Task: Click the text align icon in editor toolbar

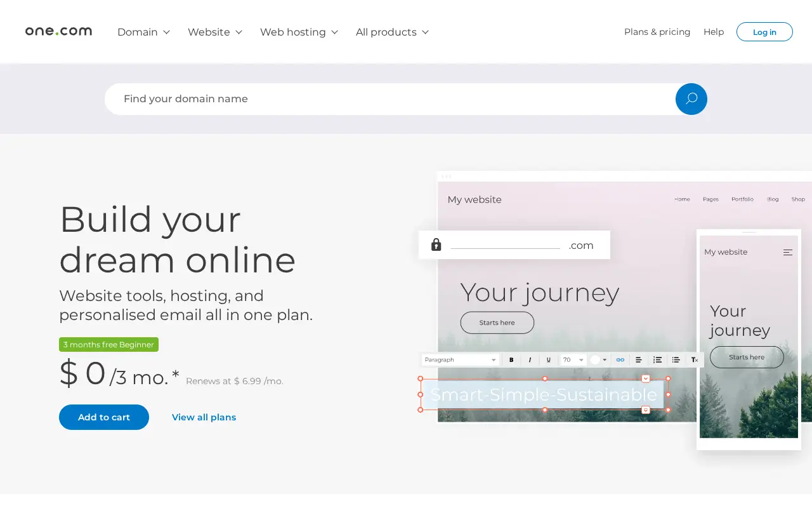Action: 639,360
